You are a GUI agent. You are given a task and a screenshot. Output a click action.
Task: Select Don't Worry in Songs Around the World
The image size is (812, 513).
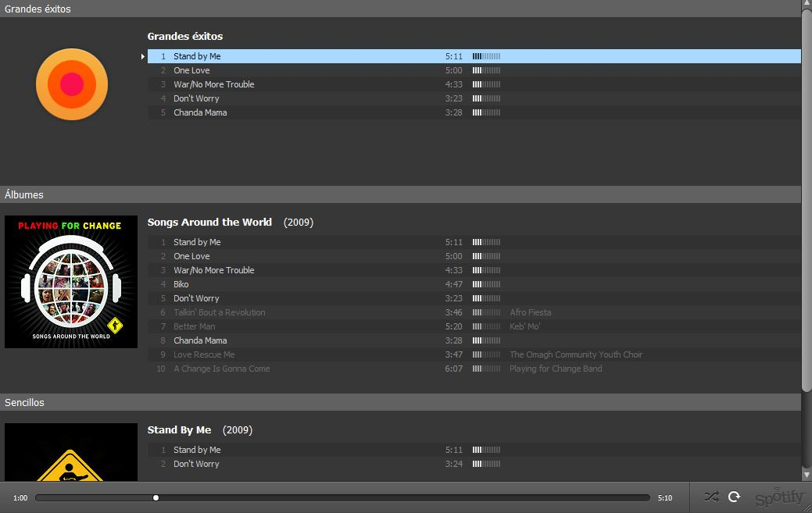pyautogui.click(x=474, y=298)
